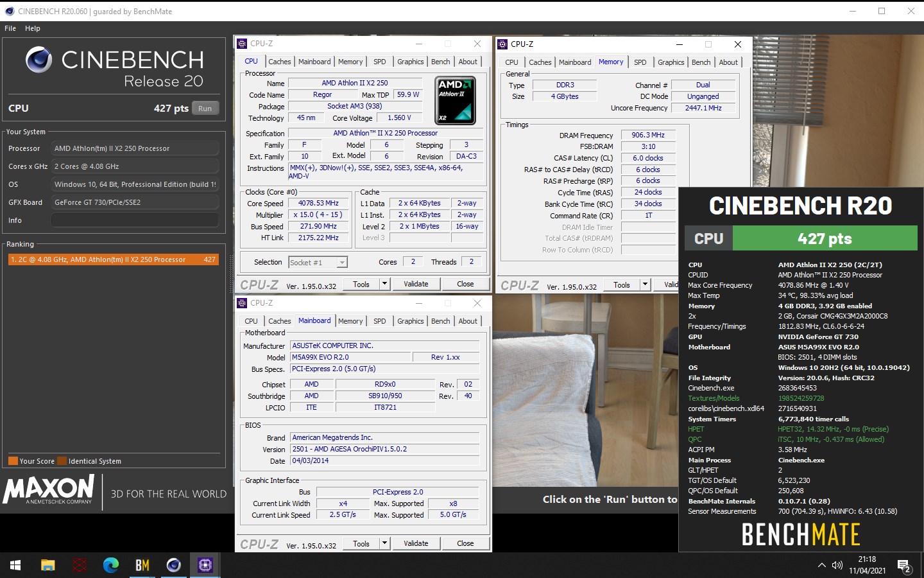Open SPD tab in Mainboard CPU-Z window
Image resolution: width=924 pixels, height=578 pixels.
(380, 321)
